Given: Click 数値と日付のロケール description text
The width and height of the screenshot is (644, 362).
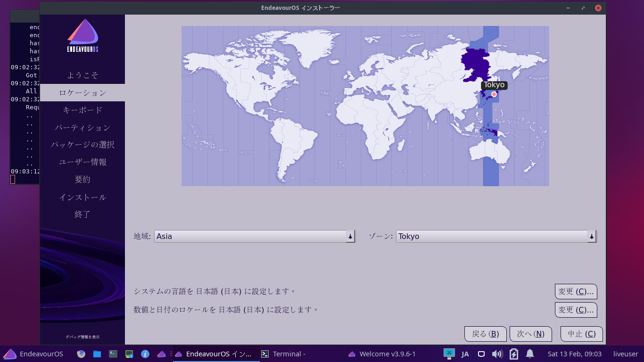Looking at the screenshot, I should click(226, 310).
